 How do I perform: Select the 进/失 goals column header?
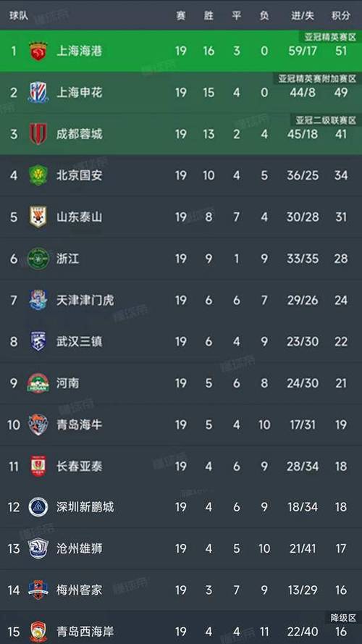coord(303,16)
